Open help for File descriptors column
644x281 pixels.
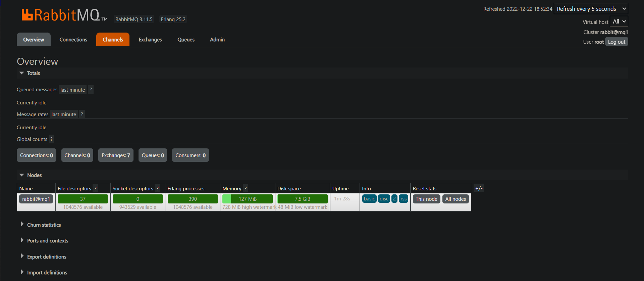95,188
